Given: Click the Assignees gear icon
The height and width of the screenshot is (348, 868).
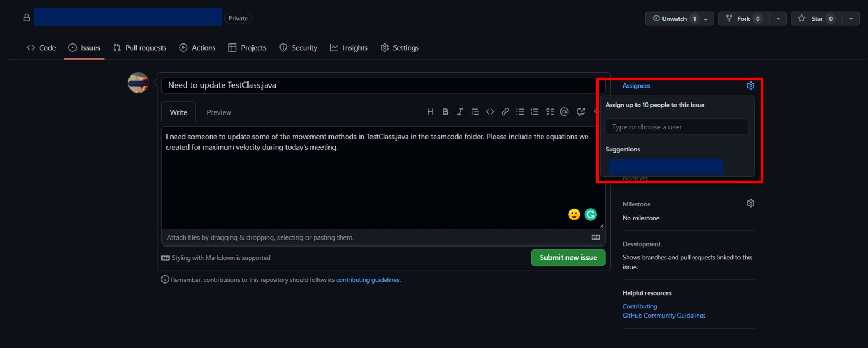Looking at the screenshot, I should pyautogui.click(x=751, y=85).
